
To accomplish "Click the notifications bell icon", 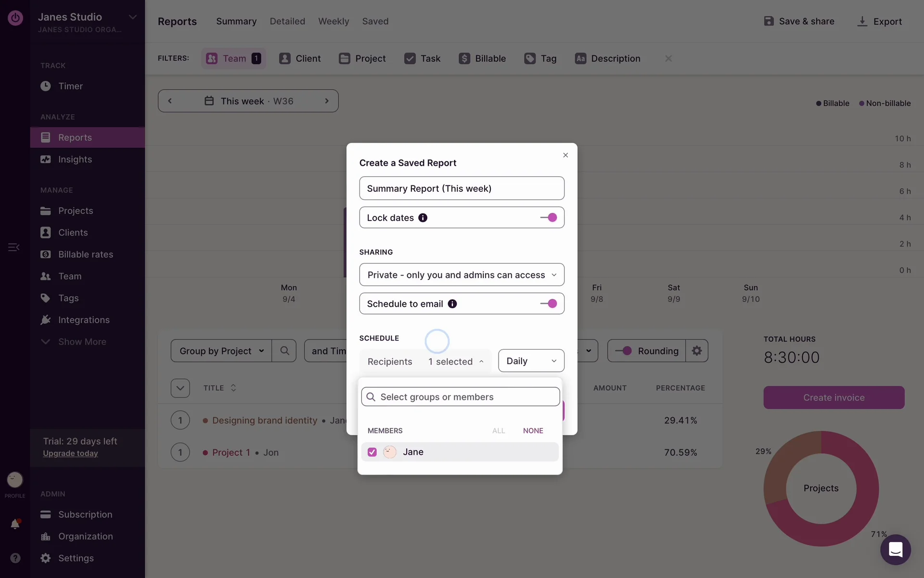I will click(x=15, y=524).
